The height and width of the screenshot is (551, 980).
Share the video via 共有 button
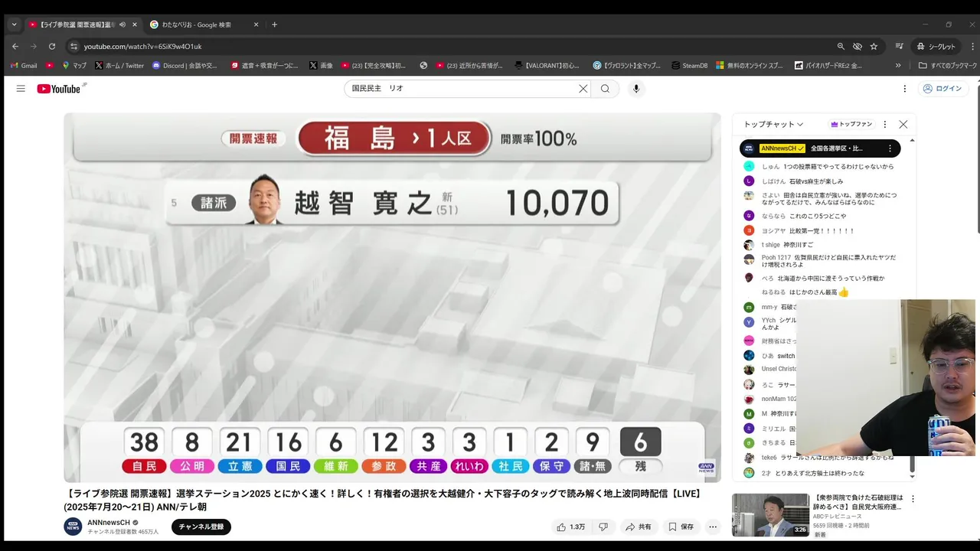tap(639, 527)
